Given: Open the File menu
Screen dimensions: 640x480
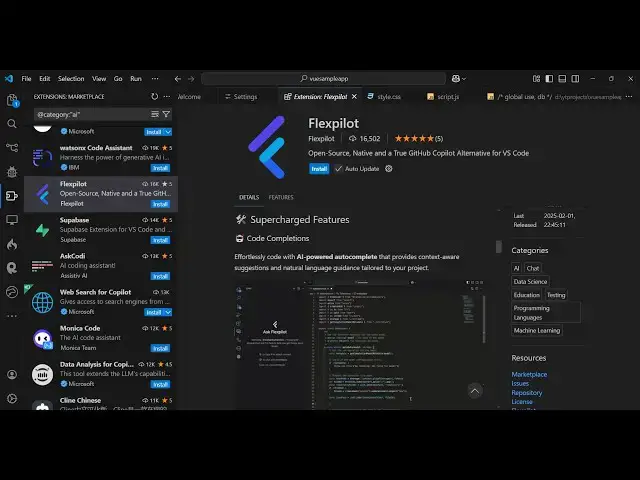Looking at the screenshot, I should [x=27, y=79].
